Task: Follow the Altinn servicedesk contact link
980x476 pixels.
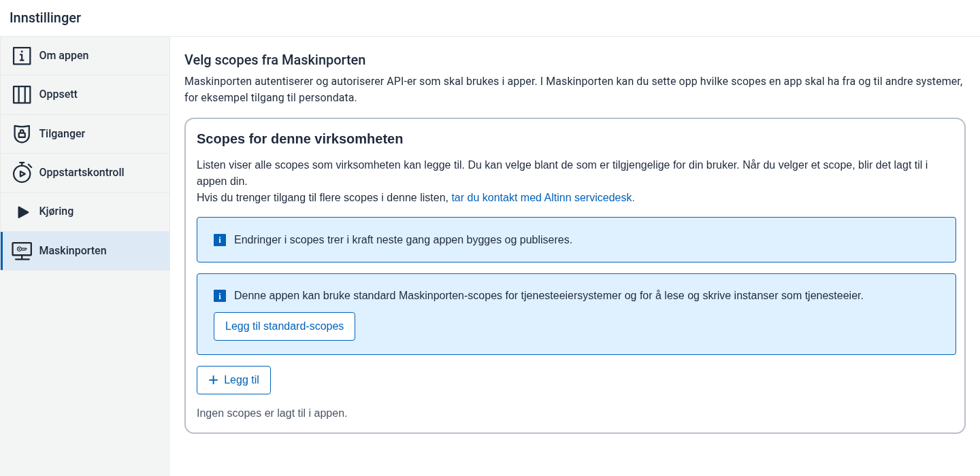Action: 543,198
